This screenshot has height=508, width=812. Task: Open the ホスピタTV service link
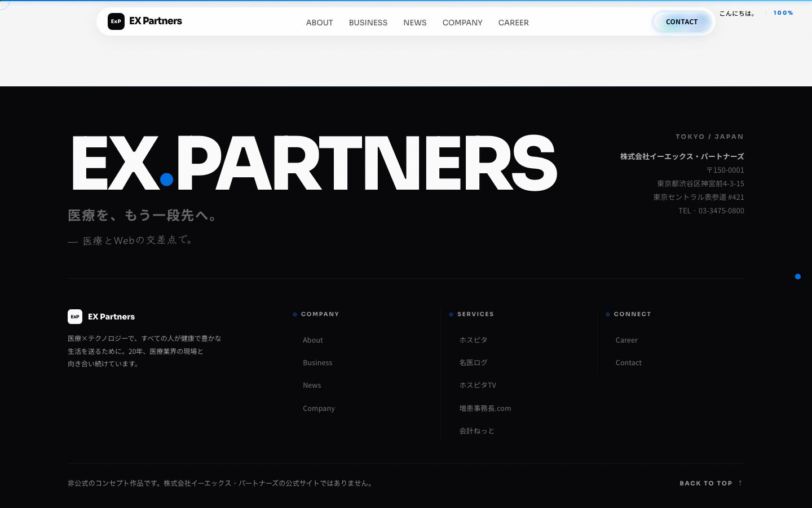pyautogui.click(x=478, y=385)
